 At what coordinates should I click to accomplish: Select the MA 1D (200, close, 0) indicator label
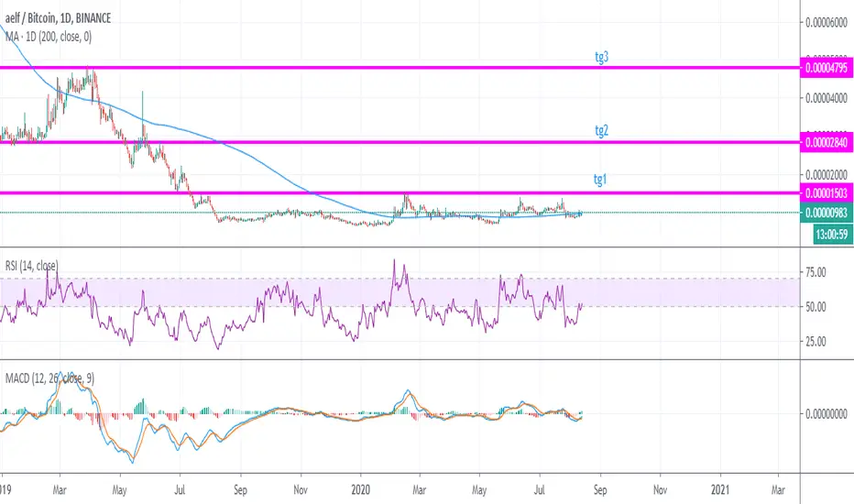(x=49, y=37)
